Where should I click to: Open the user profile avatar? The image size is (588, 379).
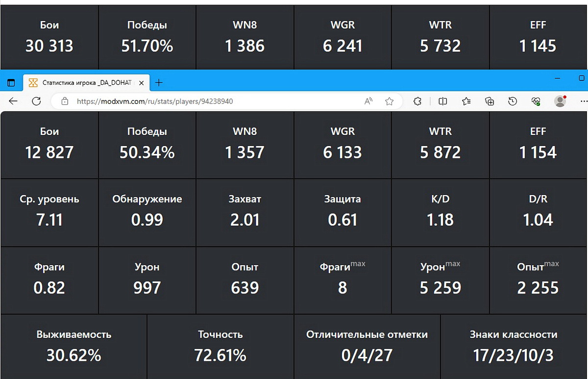click(x=560, y=101)
